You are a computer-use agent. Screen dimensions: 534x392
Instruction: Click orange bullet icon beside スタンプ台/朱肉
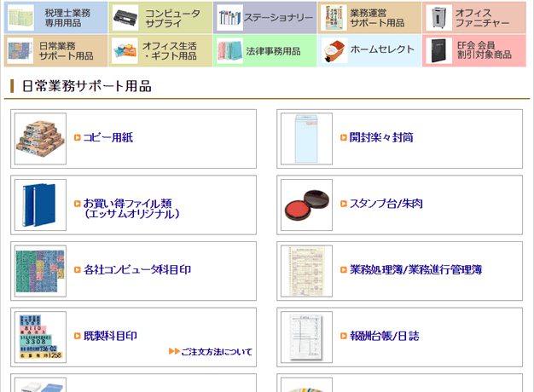[344, 204]
